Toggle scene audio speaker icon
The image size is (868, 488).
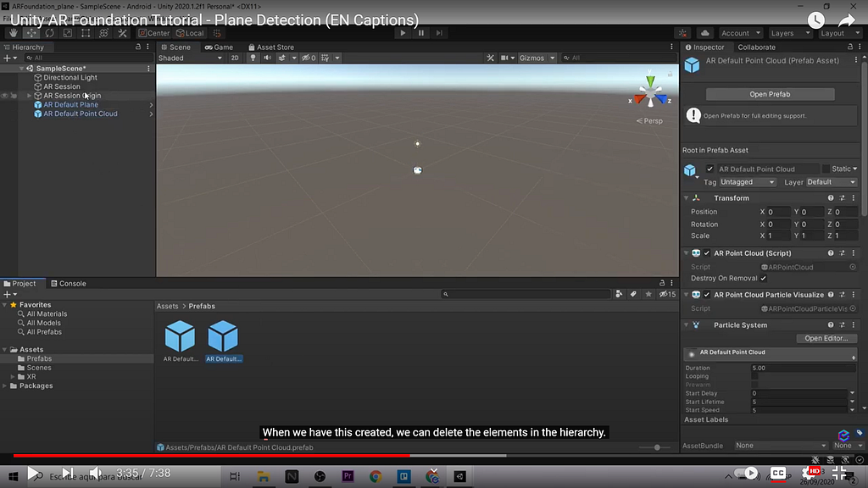[267, 58]
